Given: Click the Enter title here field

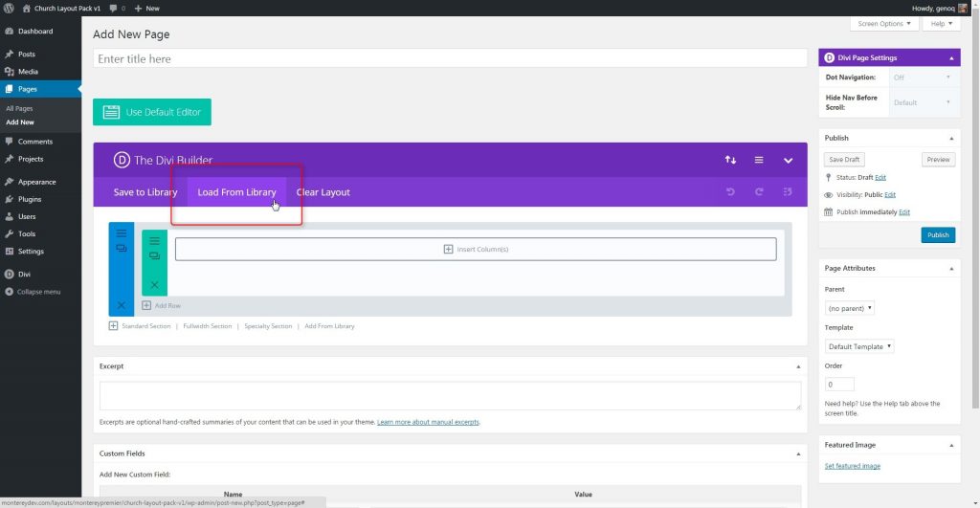Looking at the screenshot, I should click(450, 59).
